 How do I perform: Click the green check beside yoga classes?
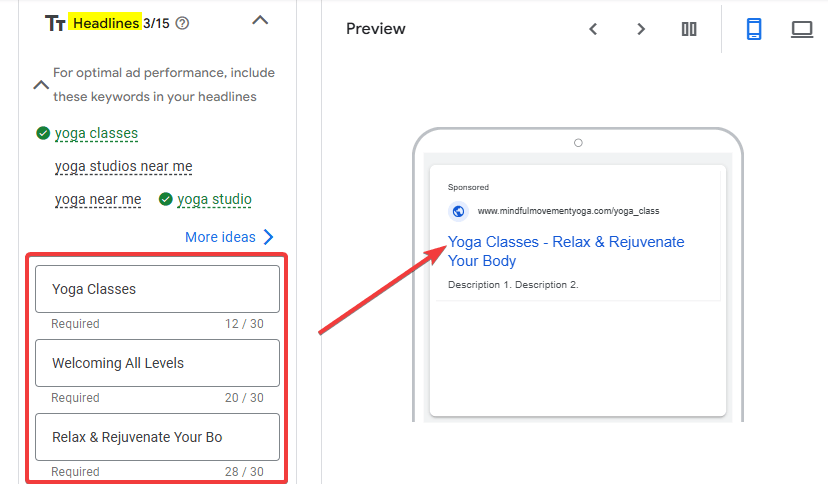coord(43,133)
